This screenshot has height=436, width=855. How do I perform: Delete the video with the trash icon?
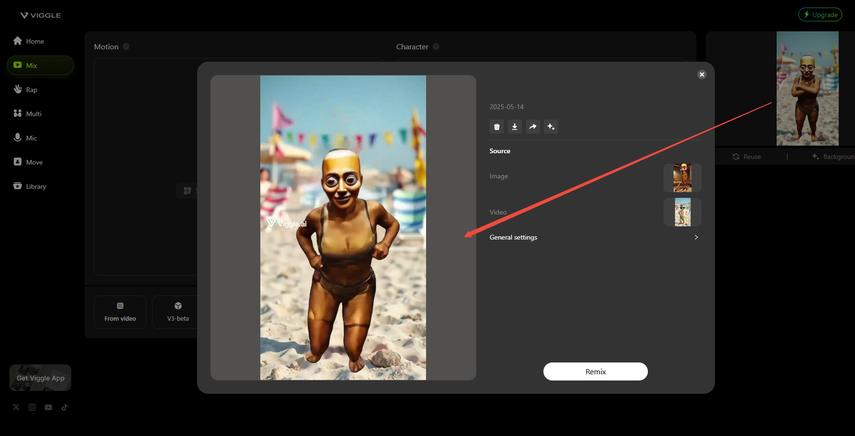(497, 127)
